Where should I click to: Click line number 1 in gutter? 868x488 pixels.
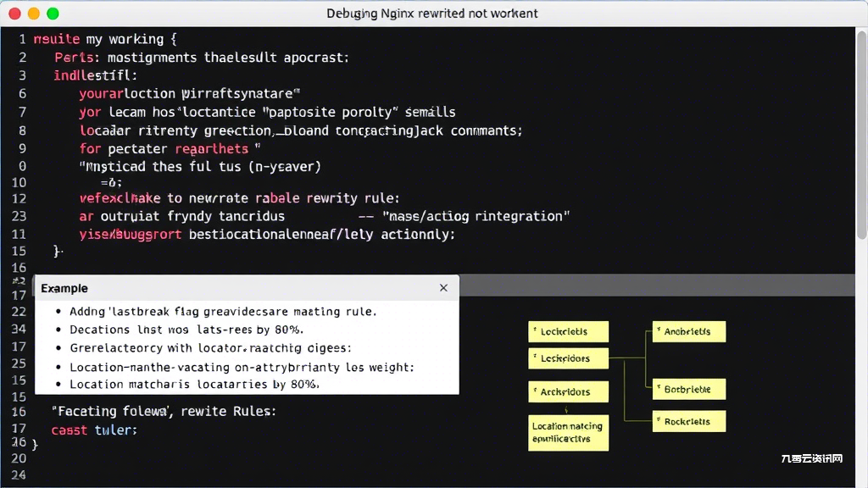pos(22,39)
